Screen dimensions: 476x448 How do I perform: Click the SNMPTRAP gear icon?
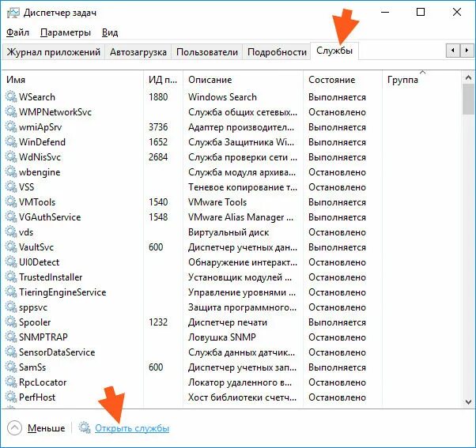pyautogui.click(x=11, y=337)
